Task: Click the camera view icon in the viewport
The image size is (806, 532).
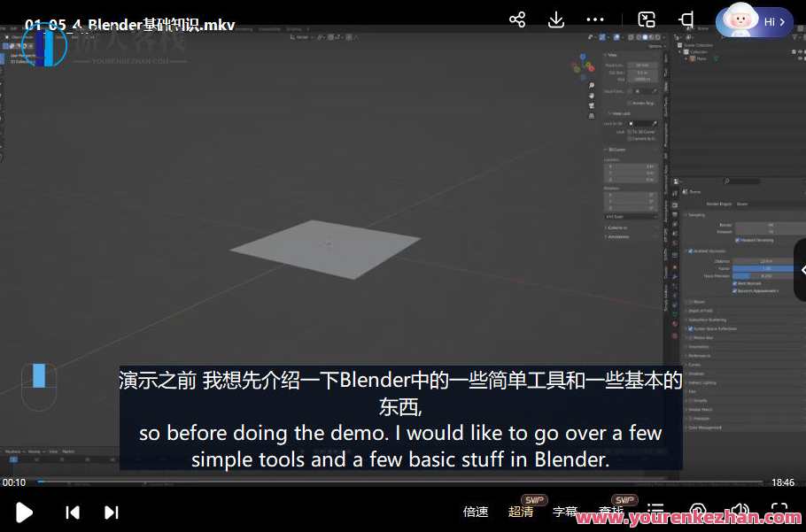Action: (592, 105)
